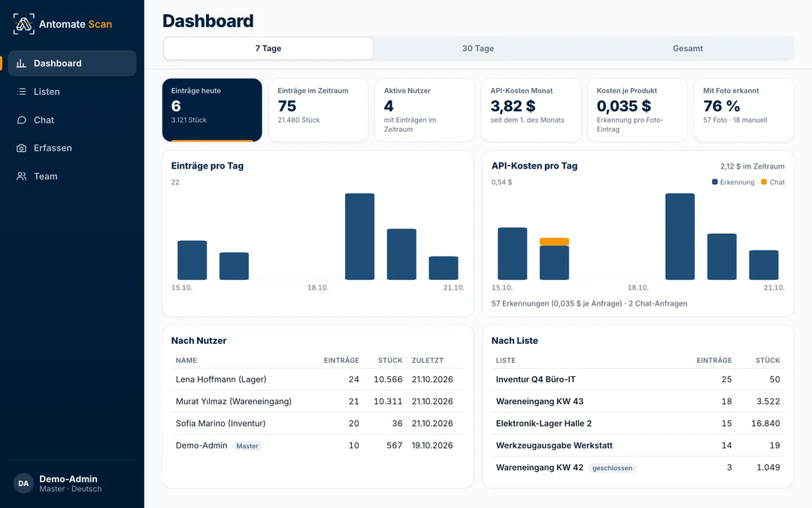812x508 pixels.
Task: Click the STÜCK header in Nach Liste
Action: point(768,360)
